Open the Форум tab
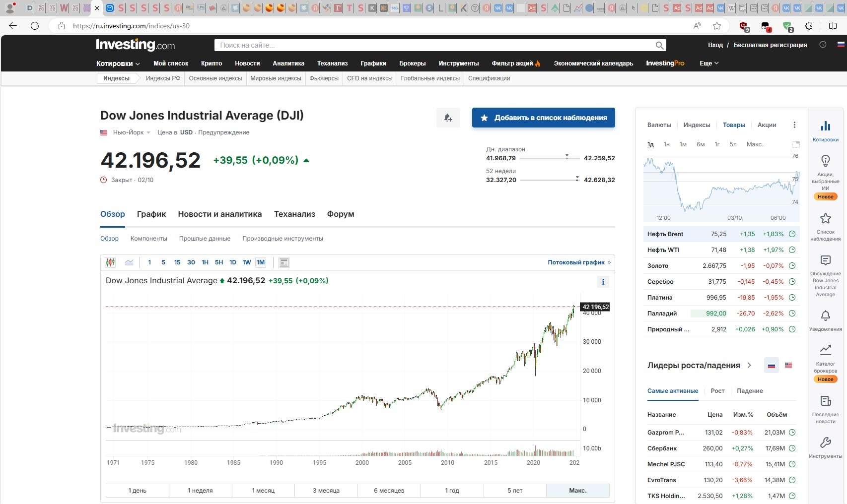This screenshot has height=504, width=847. click(341, 214)
